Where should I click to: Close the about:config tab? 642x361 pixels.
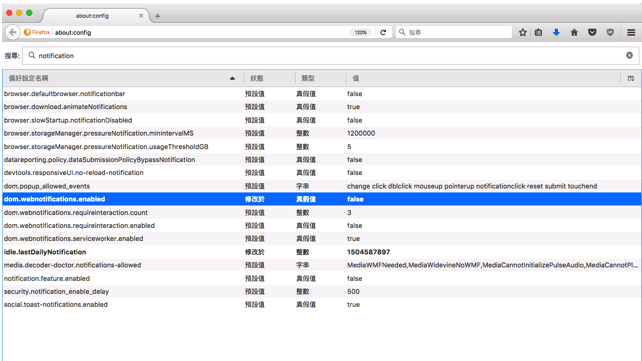[x=141, y=16]
